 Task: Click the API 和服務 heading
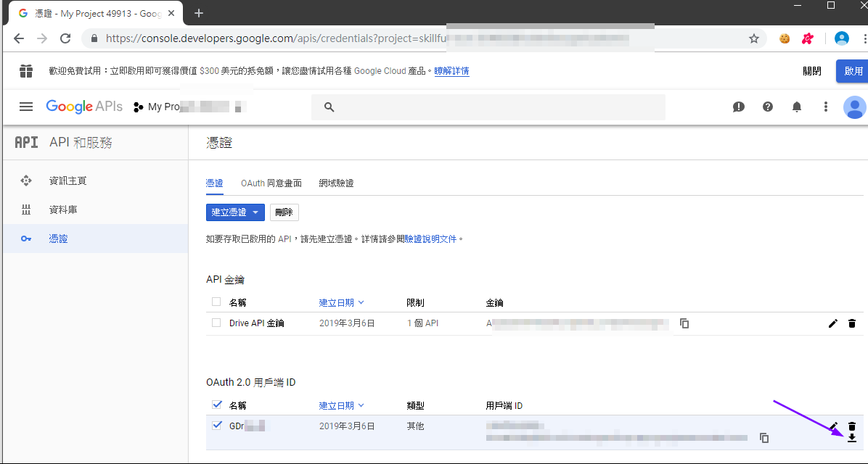click(x=81, y=142)
